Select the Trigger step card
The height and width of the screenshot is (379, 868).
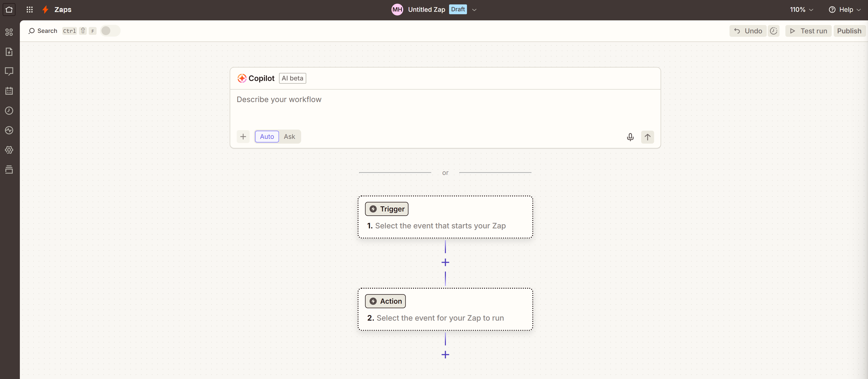[x=445, y=217]
